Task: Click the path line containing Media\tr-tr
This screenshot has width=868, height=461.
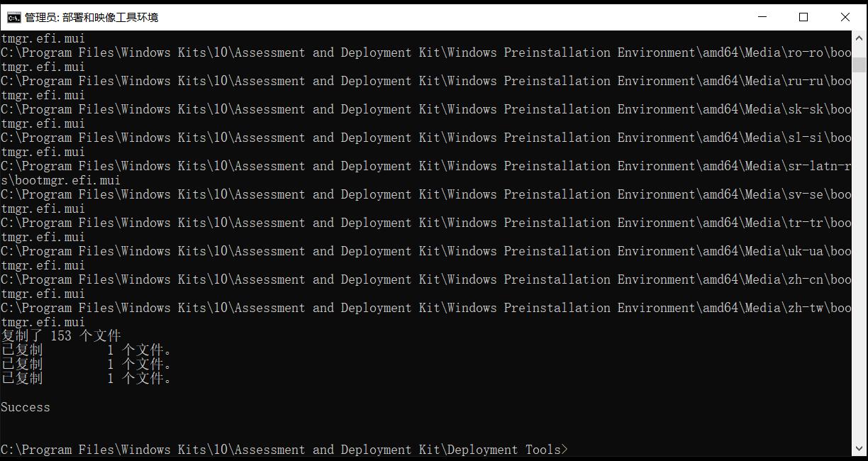Action: coord(425,223)
